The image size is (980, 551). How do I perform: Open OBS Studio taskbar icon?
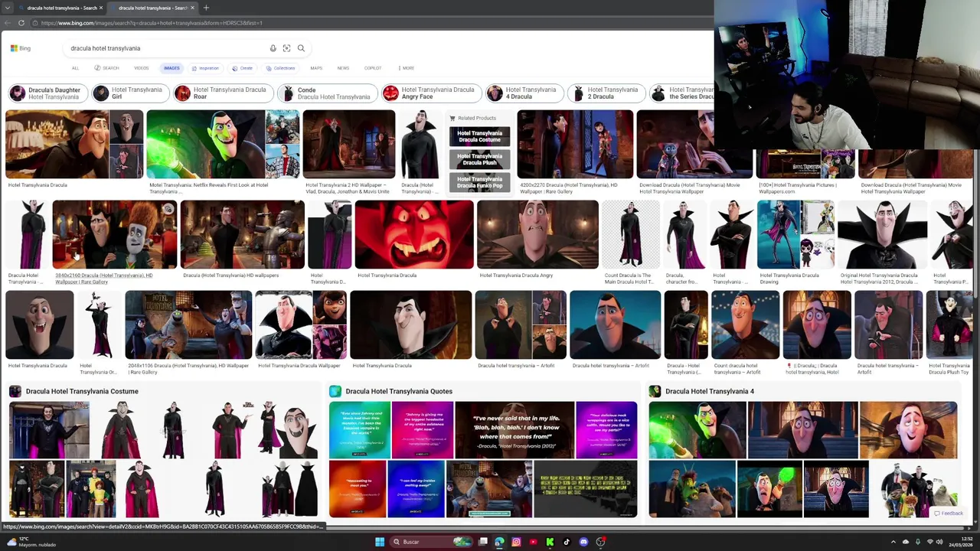tap(600, 542)
